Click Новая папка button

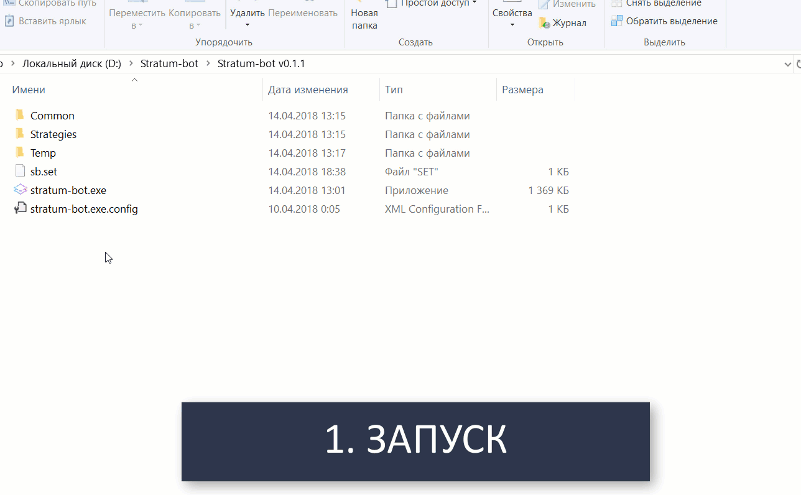(364, 18)
